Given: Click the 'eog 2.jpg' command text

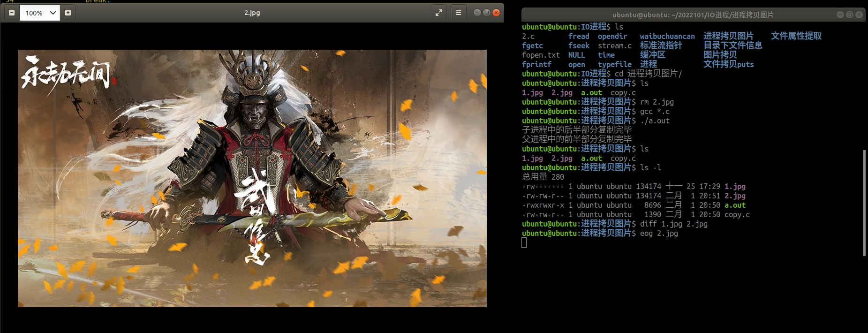Looking at the screenshot, I should click(x=659, y=233).
